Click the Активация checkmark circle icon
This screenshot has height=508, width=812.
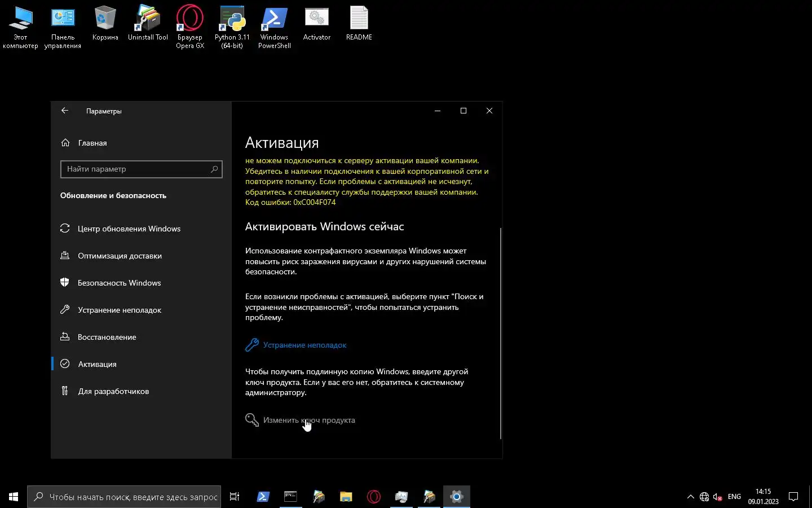(65, 364)
